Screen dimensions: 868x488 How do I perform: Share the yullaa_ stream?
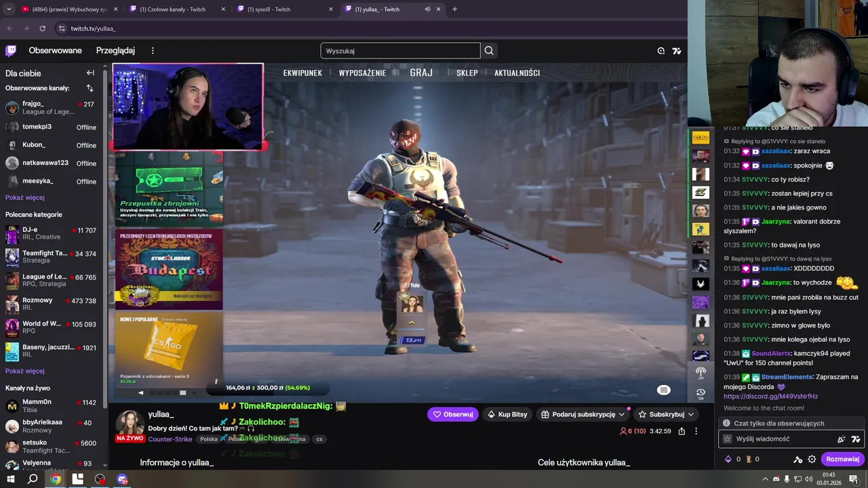[x=682, y=431]
